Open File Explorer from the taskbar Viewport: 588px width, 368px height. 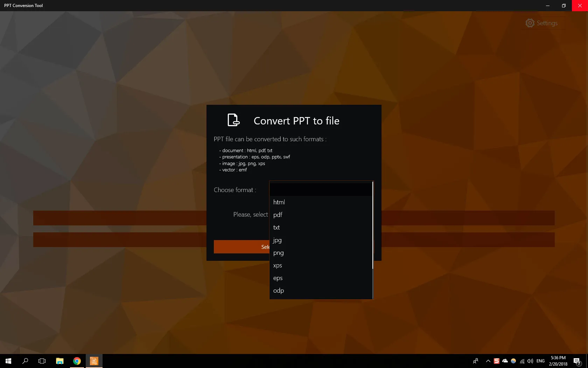tap(59, 361)
